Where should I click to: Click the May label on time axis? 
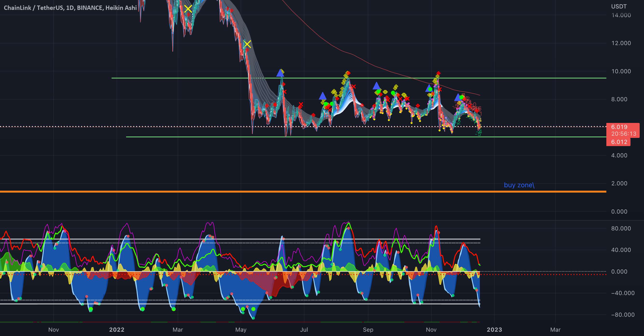tap(241, 330)
